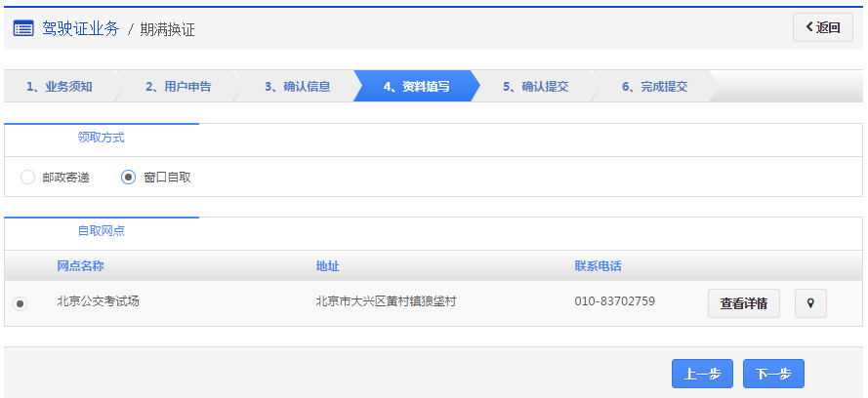The image size is (868, 398).
Task: Click the 网点名称 column header
Action: (80, 266)
